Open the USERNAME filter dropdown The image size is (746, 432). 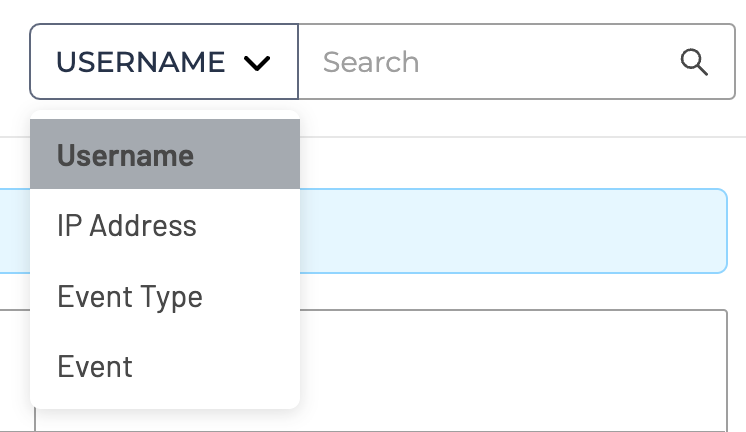point(164,62)
